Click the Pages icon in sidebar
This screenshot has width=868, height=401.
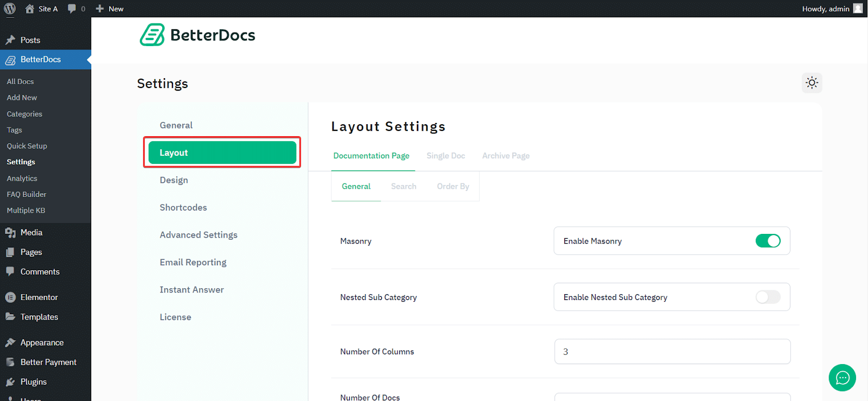(10, 252)
